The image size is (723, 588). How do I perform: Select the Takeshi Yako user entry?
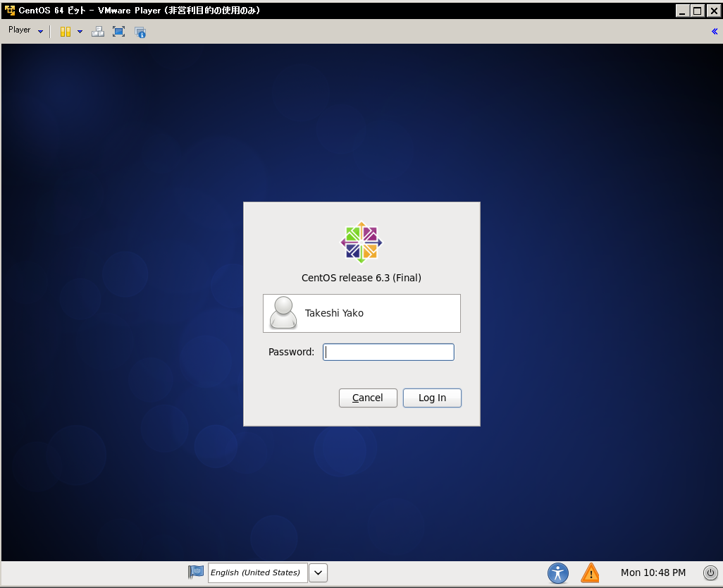[x=361, y=313]
